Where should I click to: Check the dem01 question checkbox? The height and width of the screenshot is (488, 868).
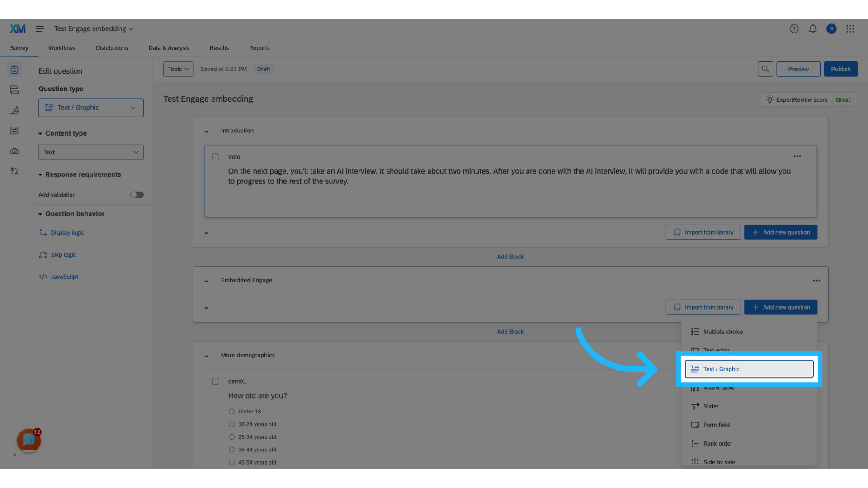(216, 381)
